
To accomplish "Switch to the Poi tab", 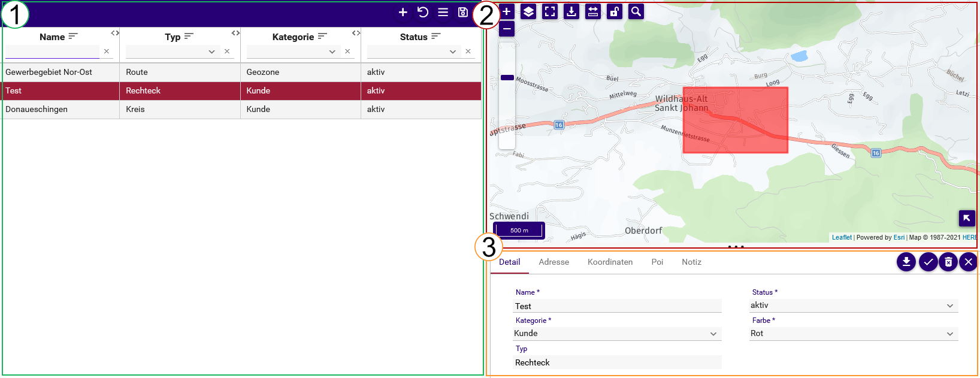I will tap(657, 262).
